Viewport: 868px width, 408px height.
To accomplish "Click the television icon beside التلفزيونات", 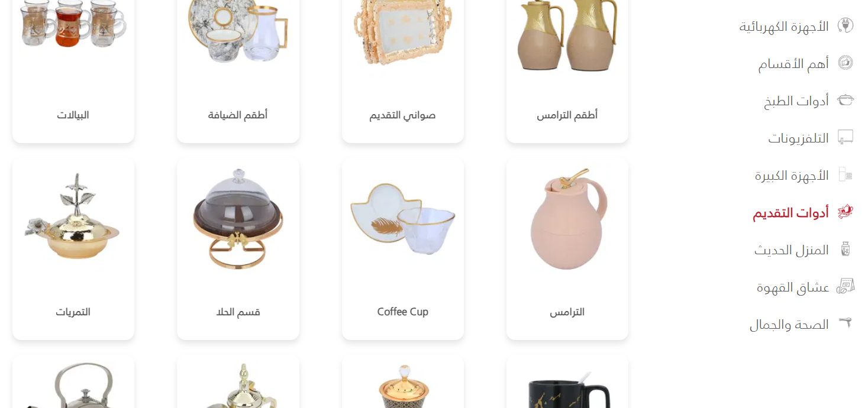I will 846,137.
